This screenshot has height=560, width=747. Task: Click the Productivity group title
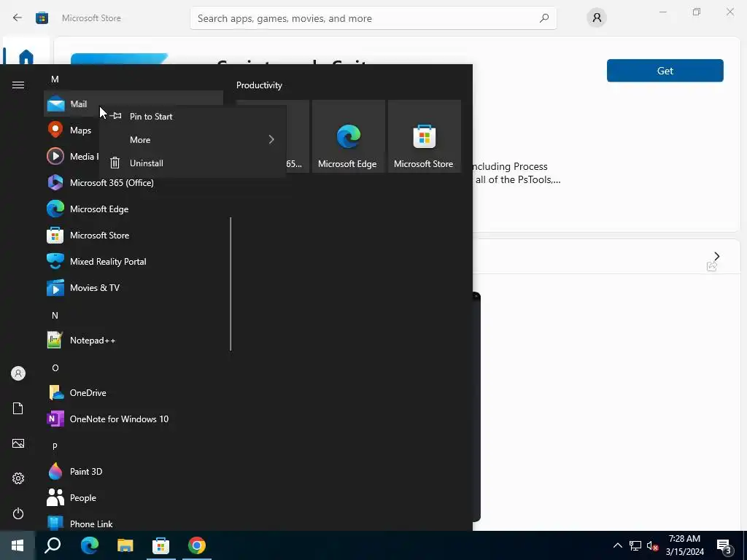point(259,85)
